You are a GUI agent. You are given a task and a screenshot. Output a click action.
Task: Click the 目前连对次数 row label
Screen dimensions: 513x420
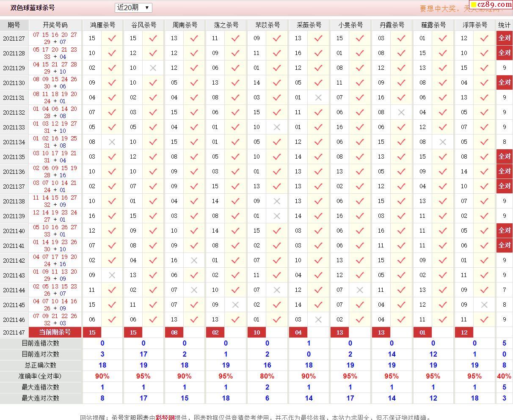pos(41,354)
